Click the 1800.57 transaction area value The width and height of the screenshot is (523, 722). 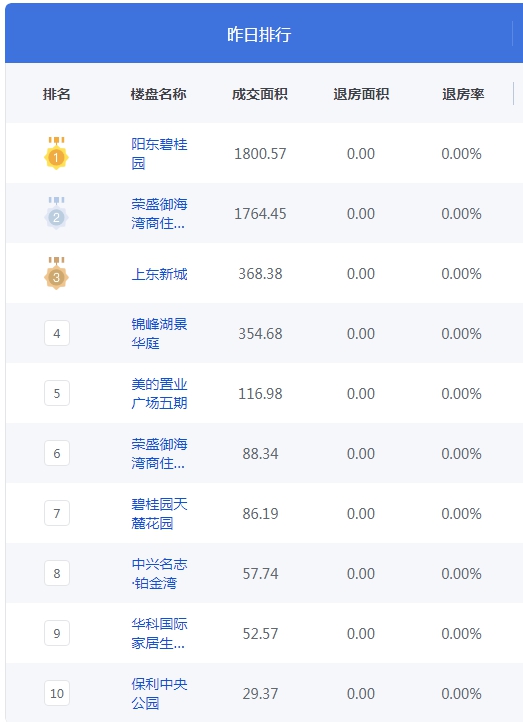point(260,153)
